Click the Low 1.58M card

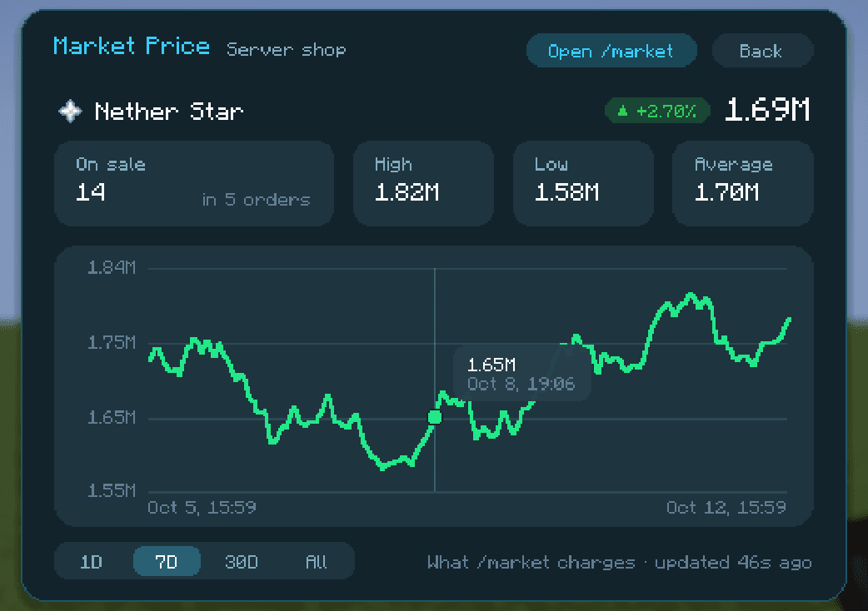click(583, 183)
